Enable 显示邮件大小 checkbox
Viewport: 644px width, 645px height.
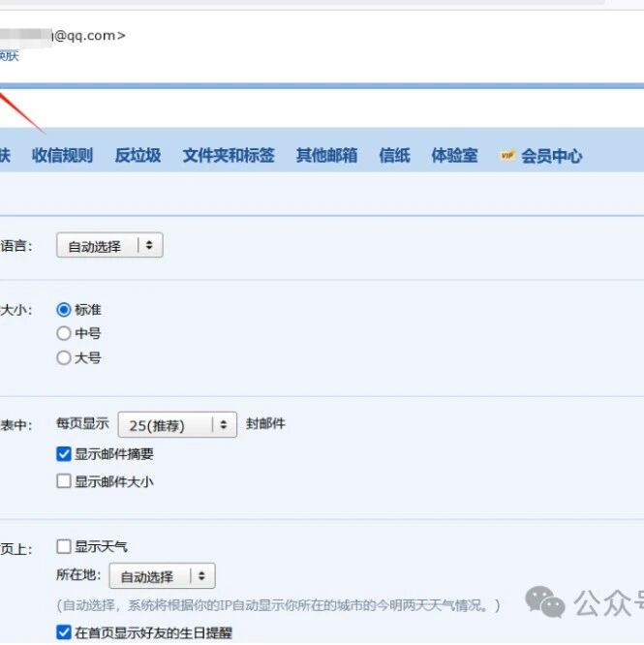point(64,481)
